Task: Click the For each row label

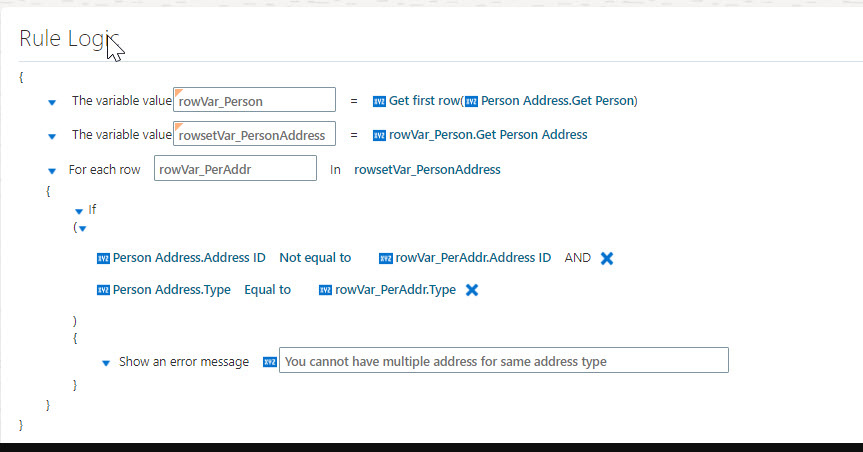Action: [105, 170]
